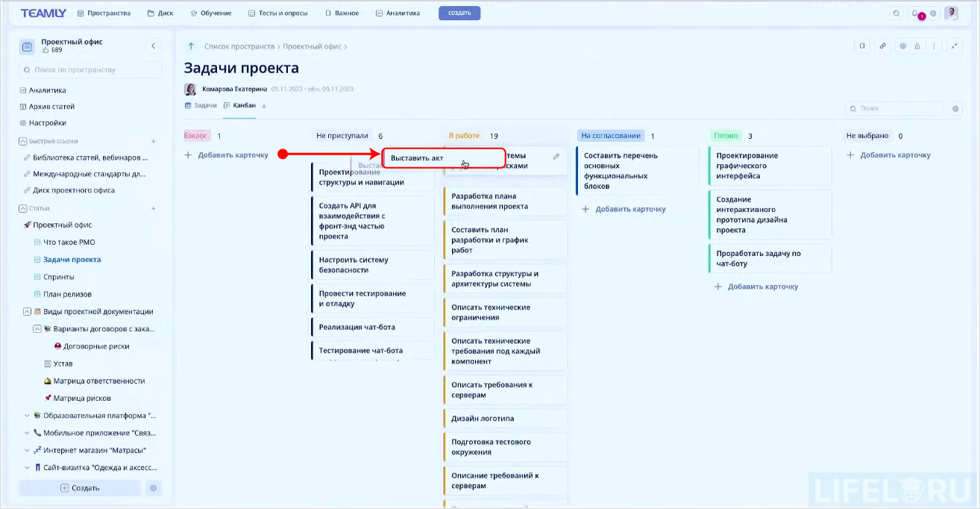Copy article link via chain icon
This screenshot has height=509, width=980.
pos(882,46)
